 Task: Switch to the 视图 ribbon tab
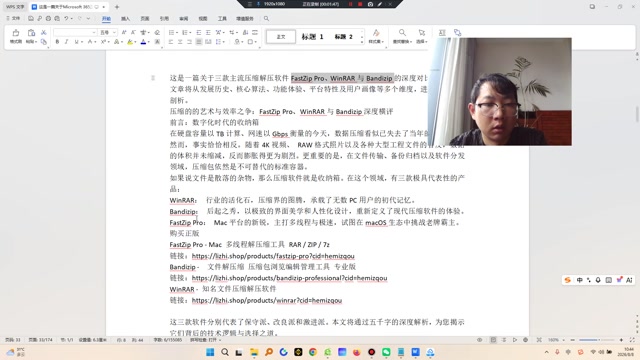coord(203,19)
